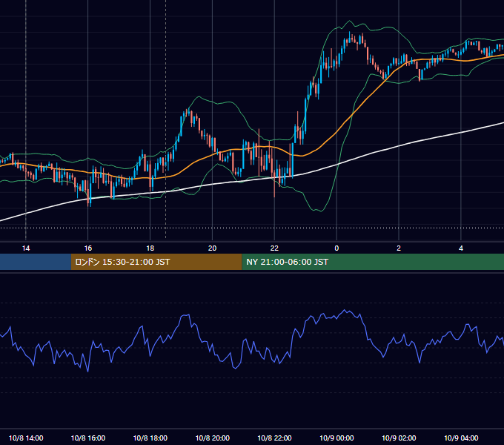504x445 pixels.
Task: Click the 10/9 04:00 date label
Action: [461, 438]
